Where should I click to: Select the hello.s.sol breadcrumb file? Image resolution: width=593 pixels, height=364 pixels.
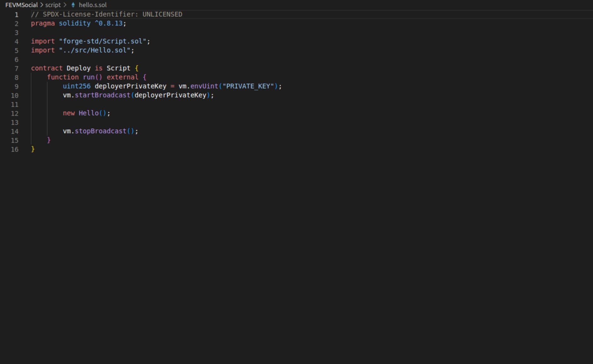93,5
